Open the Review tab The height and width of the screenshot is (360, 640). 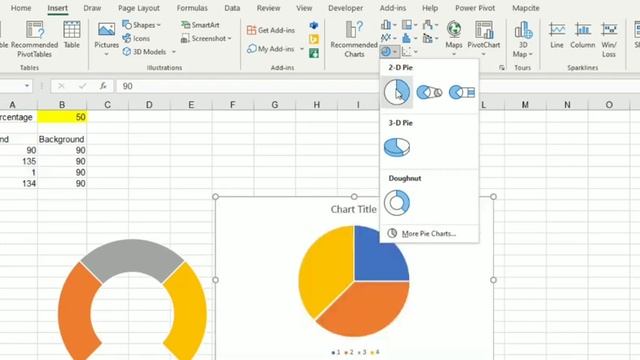click(x=268, y=8)
